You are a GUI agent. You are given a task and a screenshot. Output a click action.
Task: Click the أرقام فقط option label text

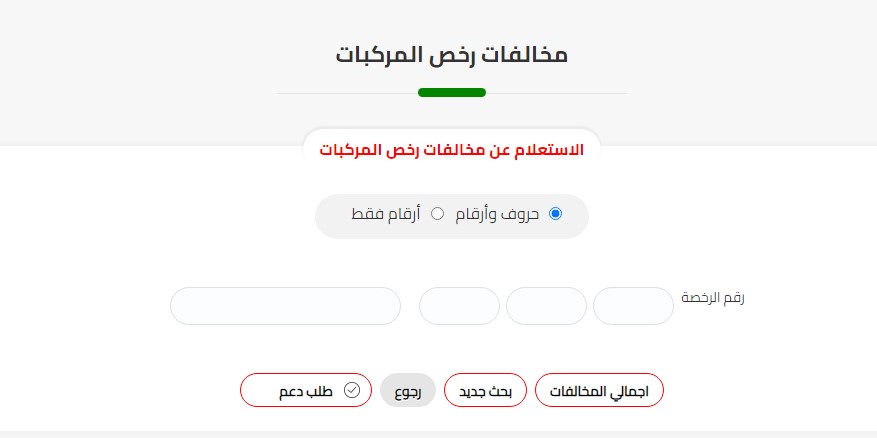(385, 214)
